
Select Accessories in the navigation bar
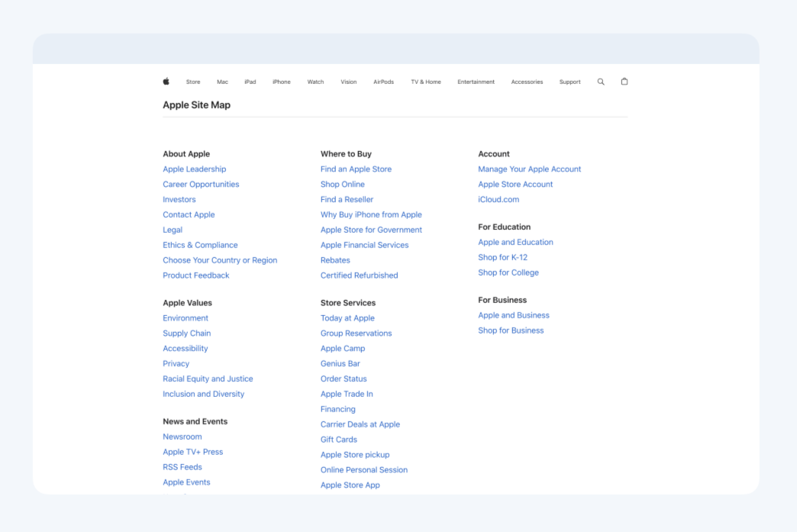pos(527,82)
